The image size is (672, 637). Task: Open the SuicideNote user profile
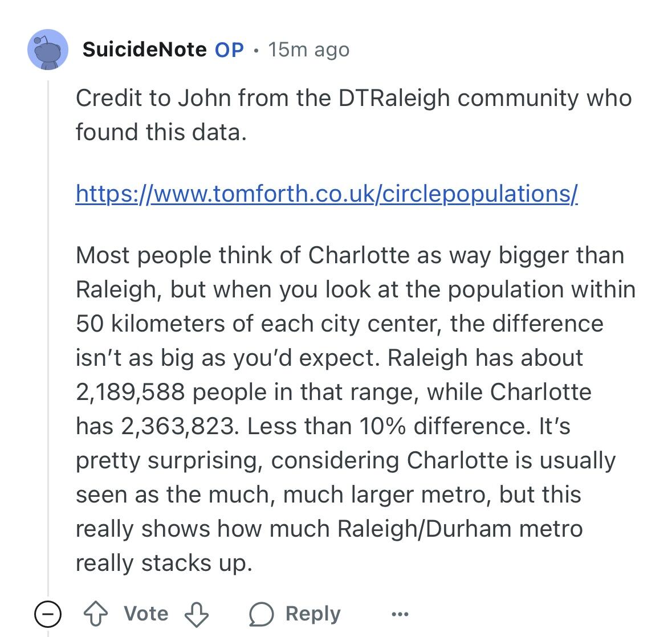tap(144, 50)
